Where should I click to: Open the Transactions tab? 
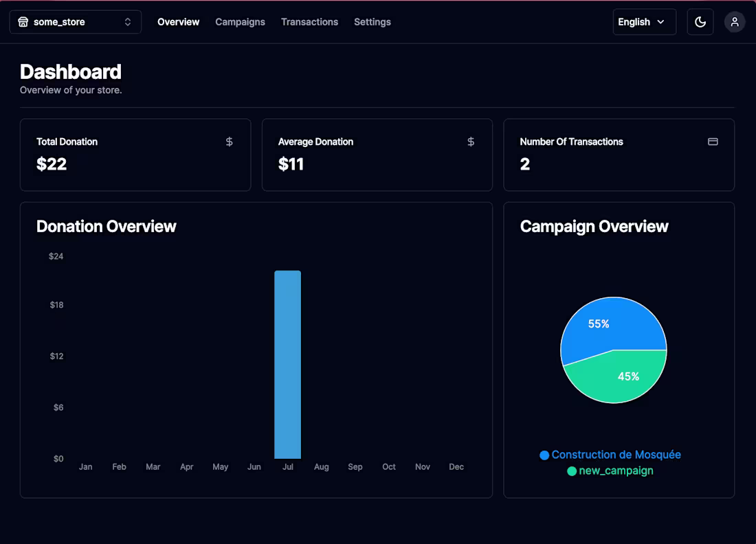pyautogui.click(x=309, y=21)
